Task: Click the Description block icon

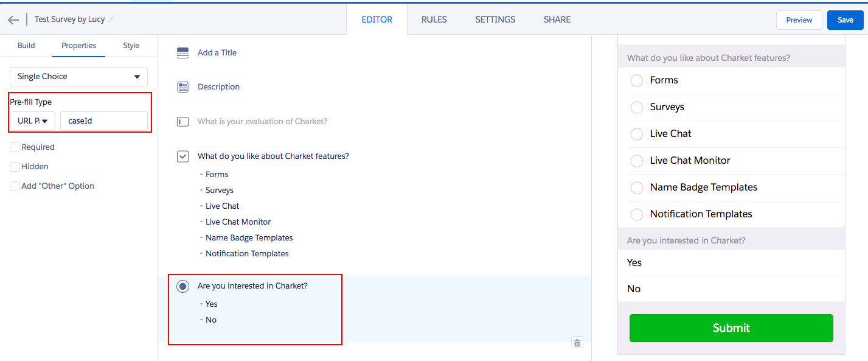Action: 182,87
